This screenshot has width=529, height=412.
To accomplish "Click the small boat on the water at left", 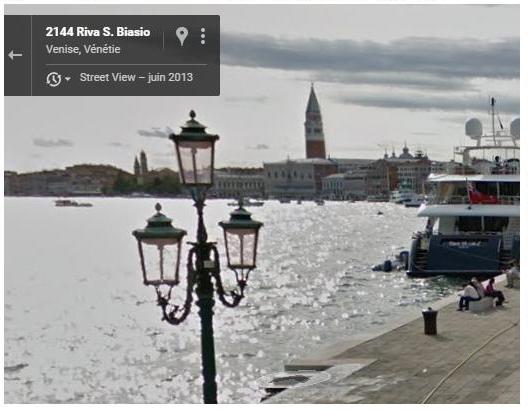I will pyautogui.click(x=73, y=203).
